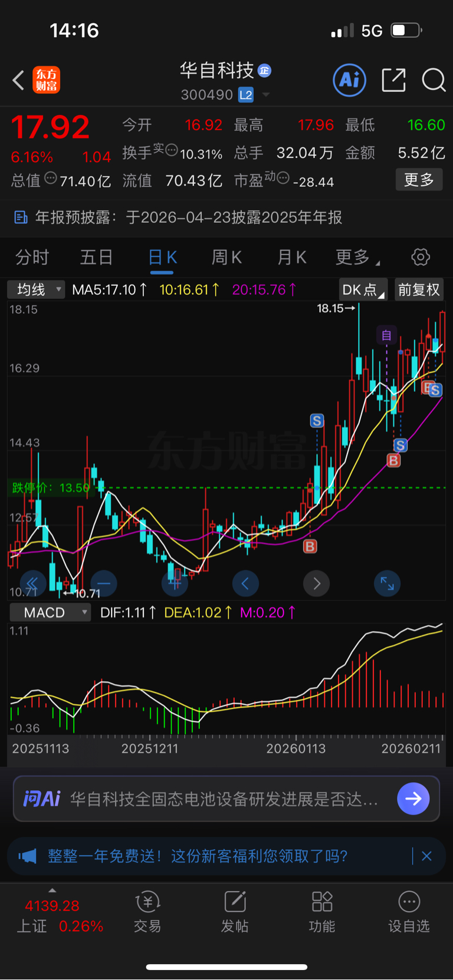Viewport: 453px width, 980px height.
Task: Tap the 换手 info icon
Action: point(171,150)
